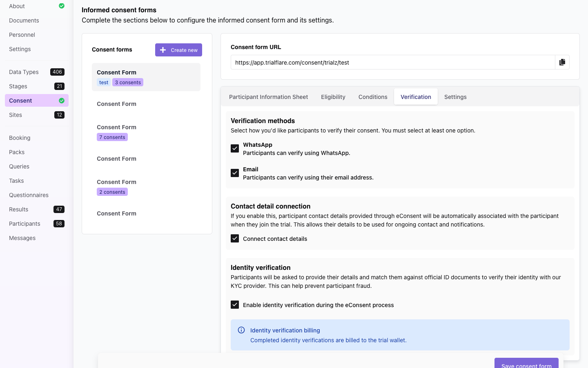The image size is (588, 368).
Task: Click 'Verification methods' heading
Action: [263, 121]
